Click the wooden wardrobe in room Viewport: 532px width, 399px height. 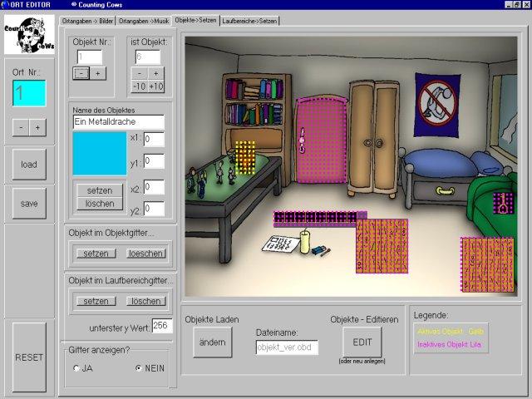coord(373,139)
